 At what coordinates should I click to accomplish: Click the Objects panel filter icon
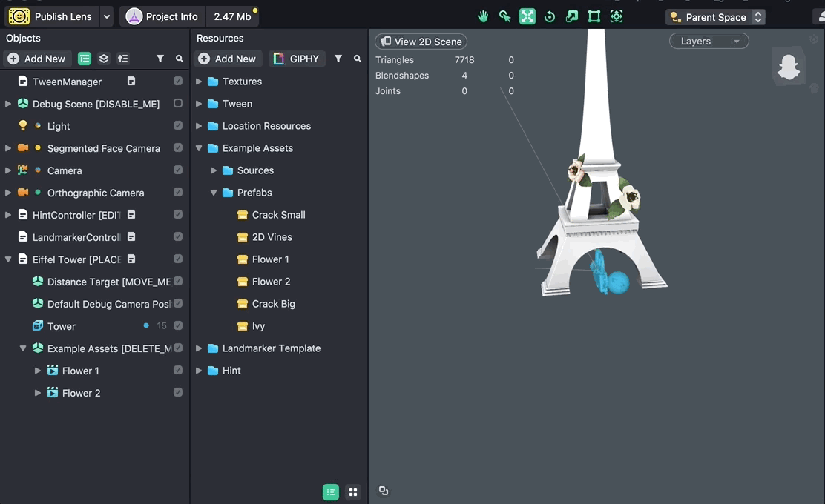[x=160, y=59]
